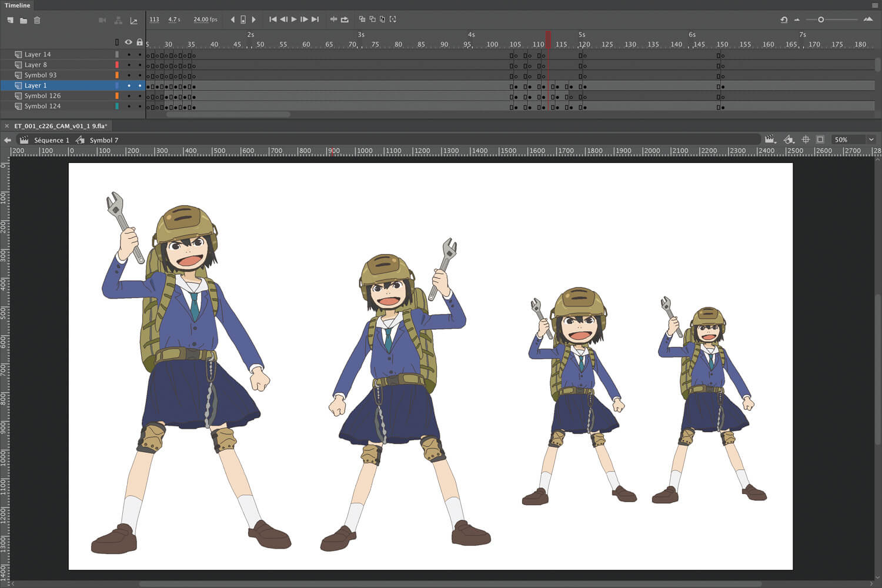Click the New Layer icon
Image resolution: width=882 pixels, height=588 pixels.
(x=10, y=20)
